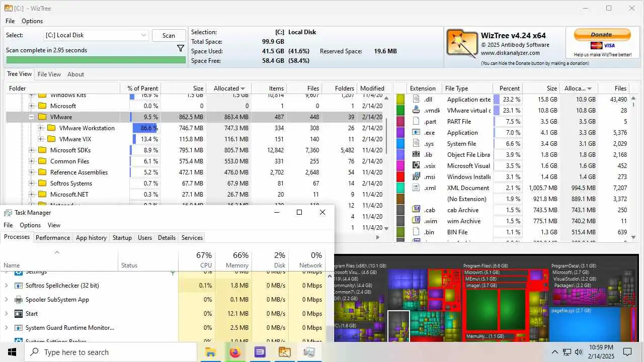
Task: Expand the VMware VIX folder
Action: [x=41, y=139]
